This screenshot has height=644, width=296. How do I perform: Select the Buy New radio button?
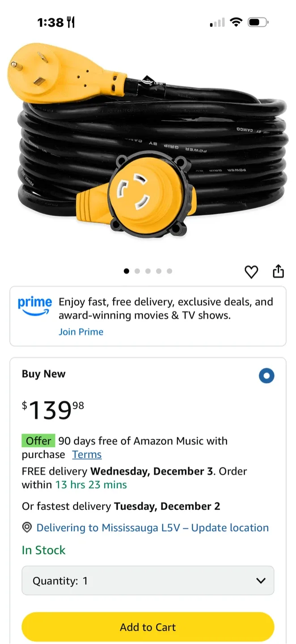pos(266,376)
